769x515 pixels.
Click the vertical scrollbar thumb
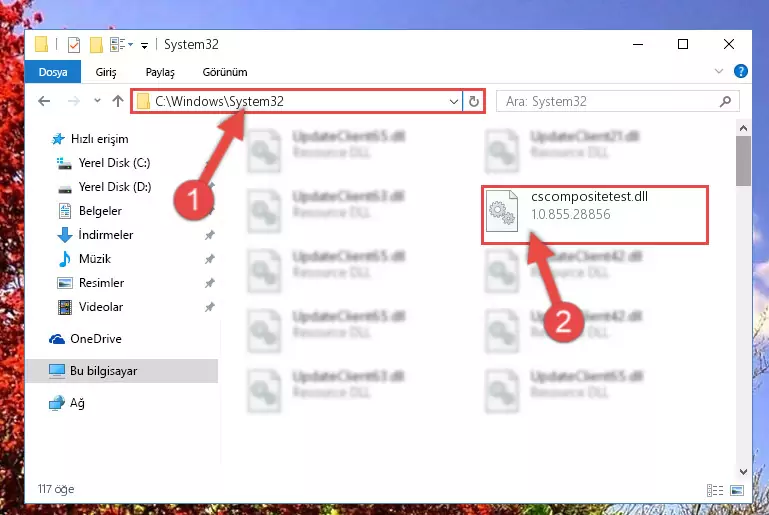[x=743, y=161]
